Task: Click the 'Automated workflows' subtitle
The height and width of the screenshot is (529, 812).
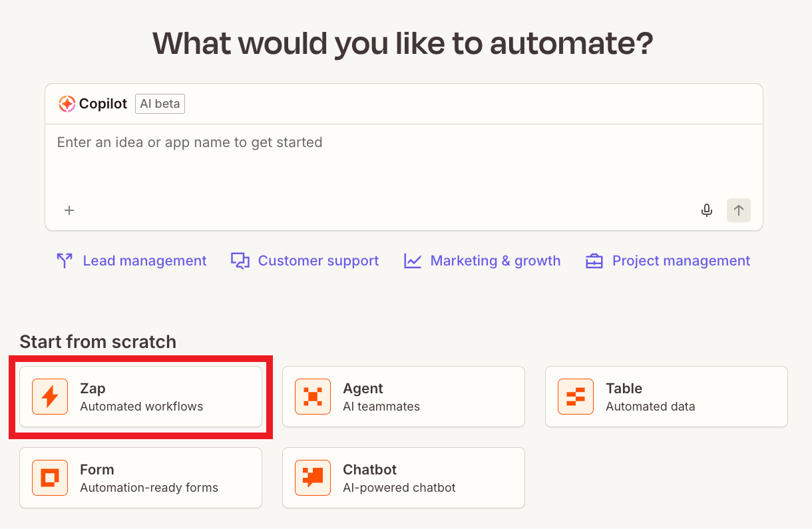Action: (142, 407)
